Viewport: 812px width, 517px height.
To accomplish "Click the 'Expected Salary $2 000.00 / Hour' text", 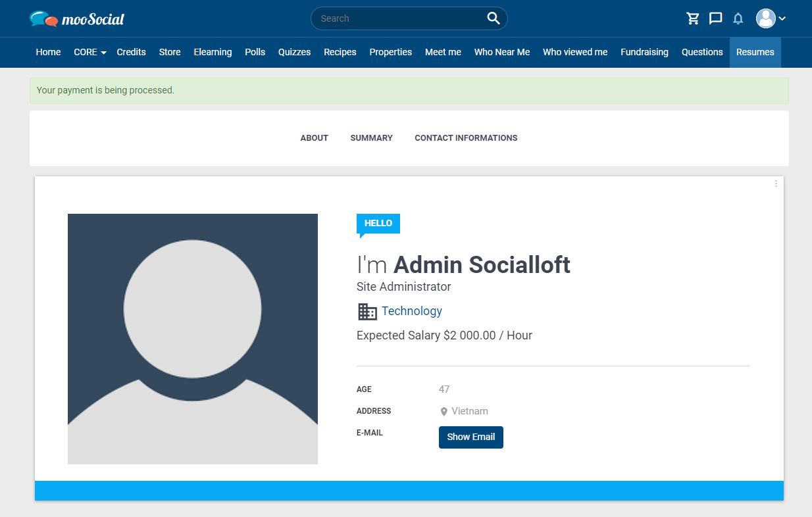I will click(x=444, y=335).
